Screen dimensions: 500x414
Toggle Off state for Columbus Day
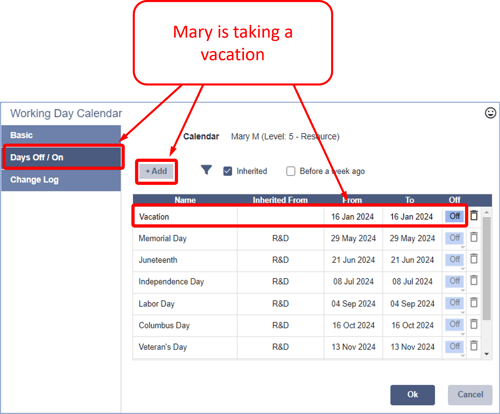click(455, 324)
